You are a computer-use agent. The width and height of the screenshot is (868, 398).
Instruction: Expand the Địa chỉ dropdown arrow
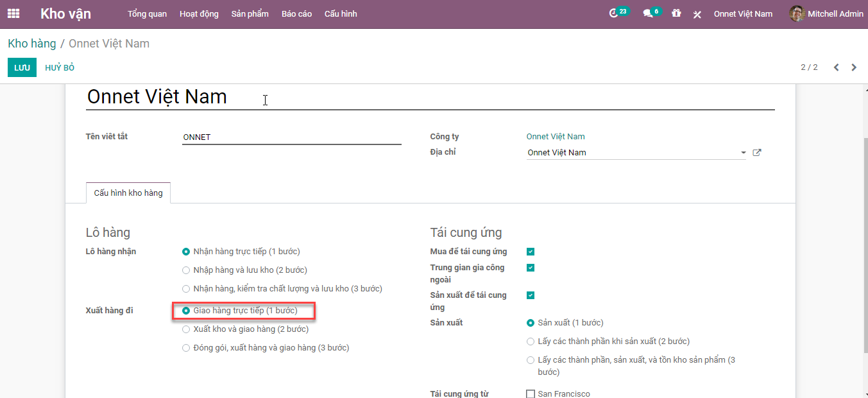(x=744, y=153)
